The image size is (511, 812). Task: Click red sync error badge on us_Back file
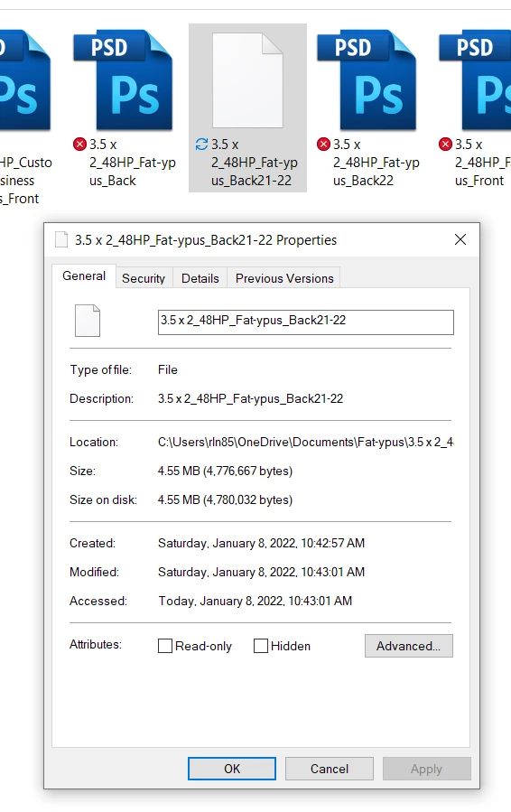click(x=79, y=144)
